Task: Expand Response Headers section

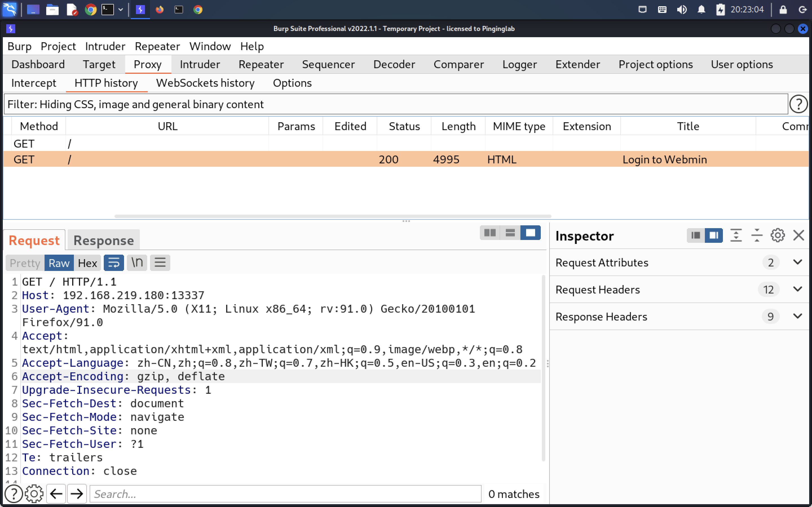Action: tap(797, 316)
